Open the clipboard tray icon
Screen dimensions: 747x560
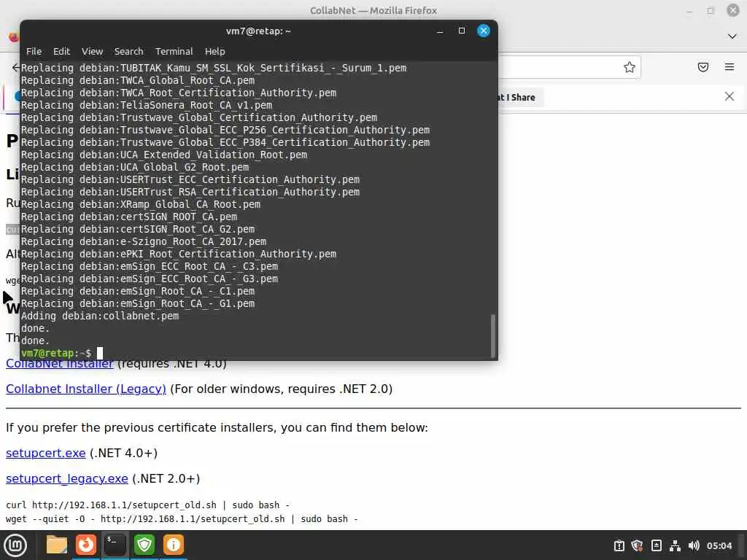click(619, 545)
